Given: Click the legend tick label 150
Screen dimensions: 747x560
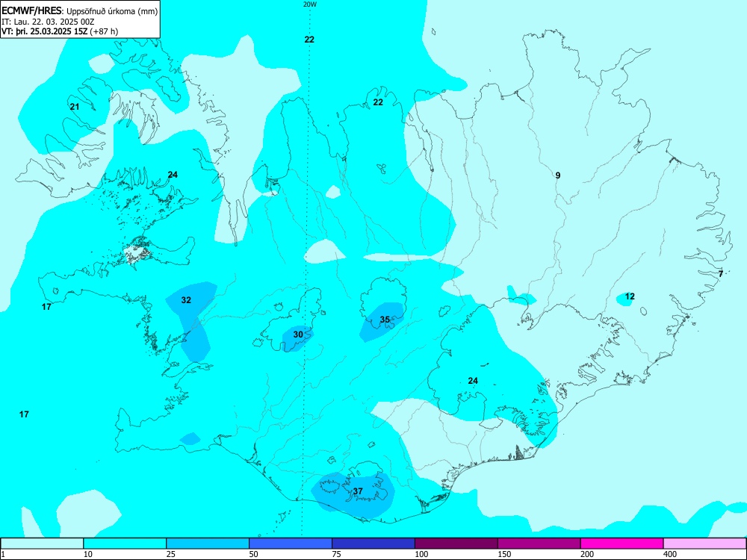Looking at the screenshot, I should click(504, 554).
